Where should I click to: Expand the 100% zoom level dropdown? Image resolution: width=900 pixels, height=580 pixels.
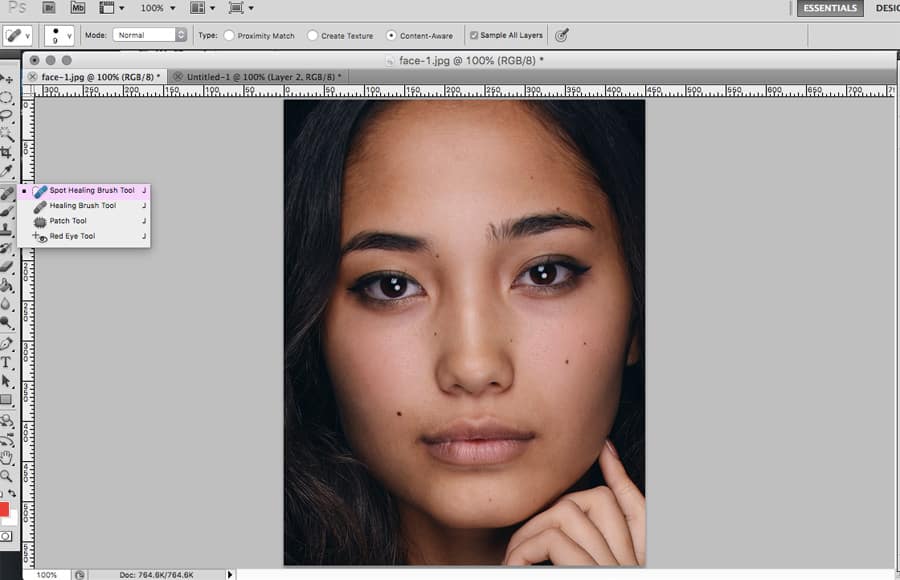(x=158, y=8)
